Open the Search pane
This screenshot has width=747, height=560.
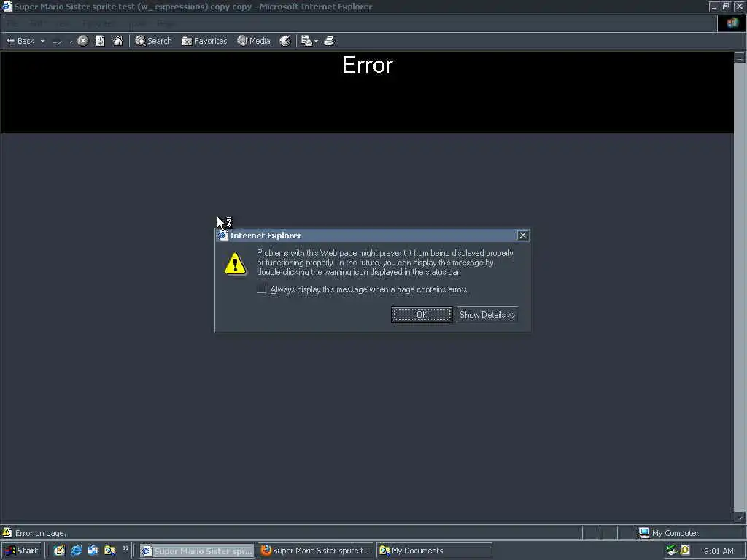pyautogui.click(x=153, y=41)
